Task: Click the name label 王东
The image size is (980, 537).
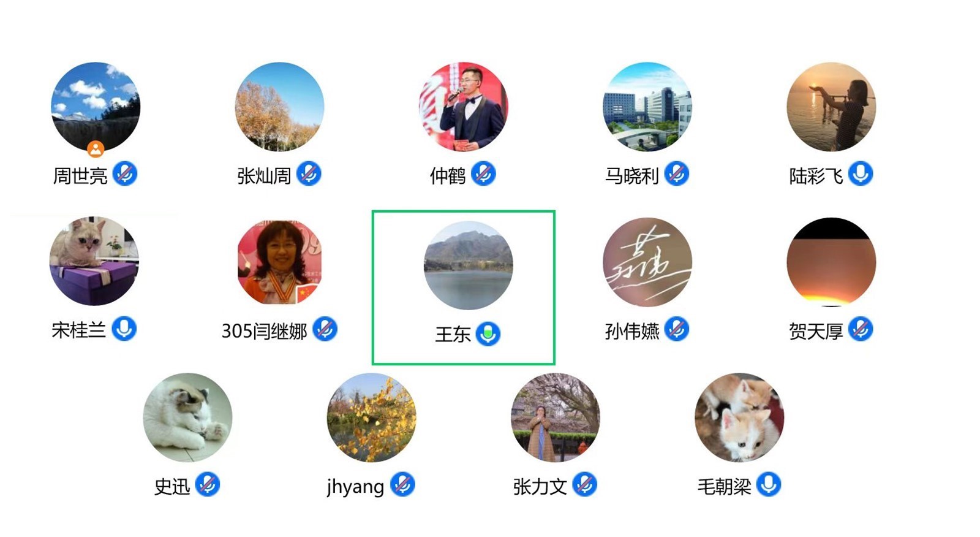Action: [453, 334]
